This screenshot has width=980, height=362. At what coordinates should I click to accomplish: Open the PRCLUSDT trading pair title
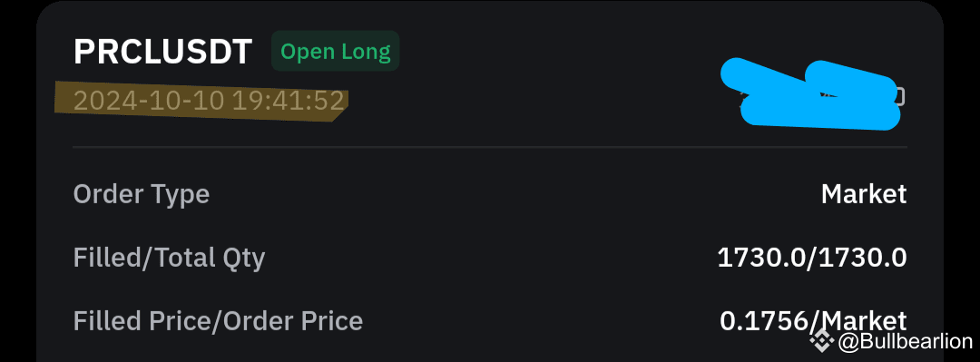[163, 52]
